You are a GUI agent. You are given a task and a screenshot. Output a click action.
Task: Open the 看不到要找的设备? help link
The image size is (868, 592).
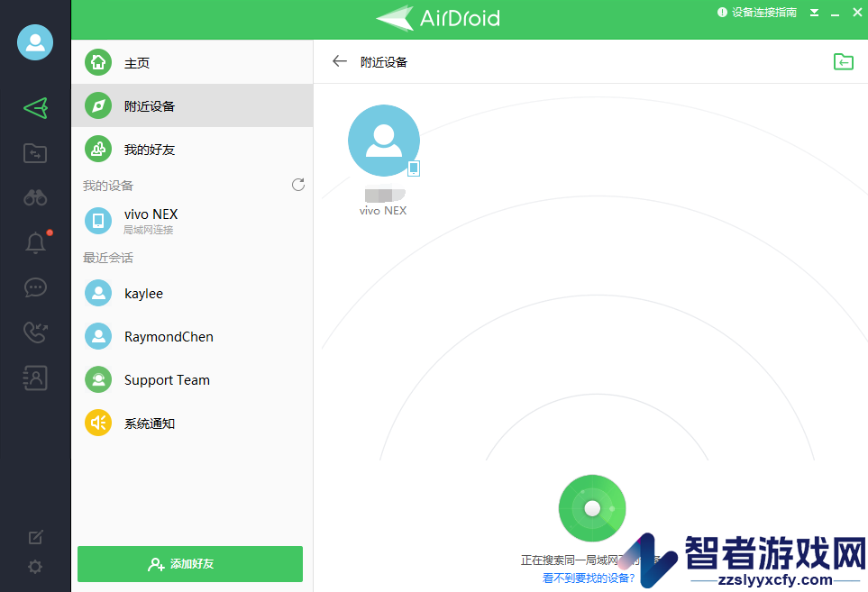[589, 578]
